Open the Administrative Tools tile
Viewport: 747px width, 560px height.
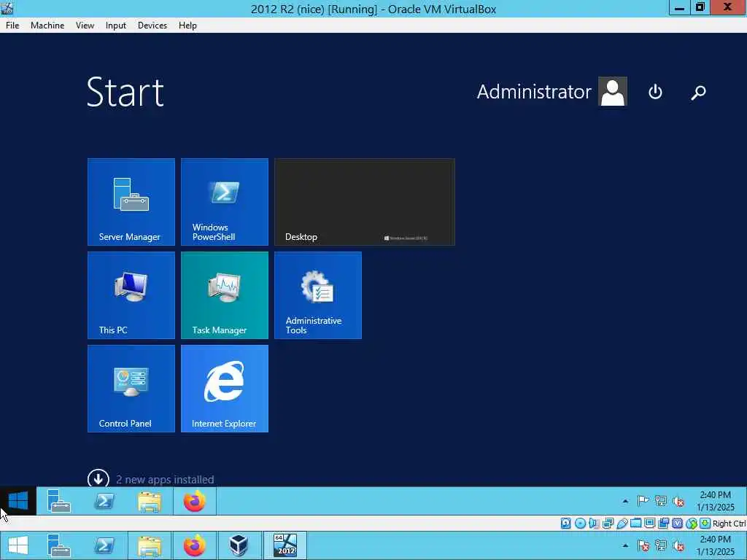pos(318,295)
